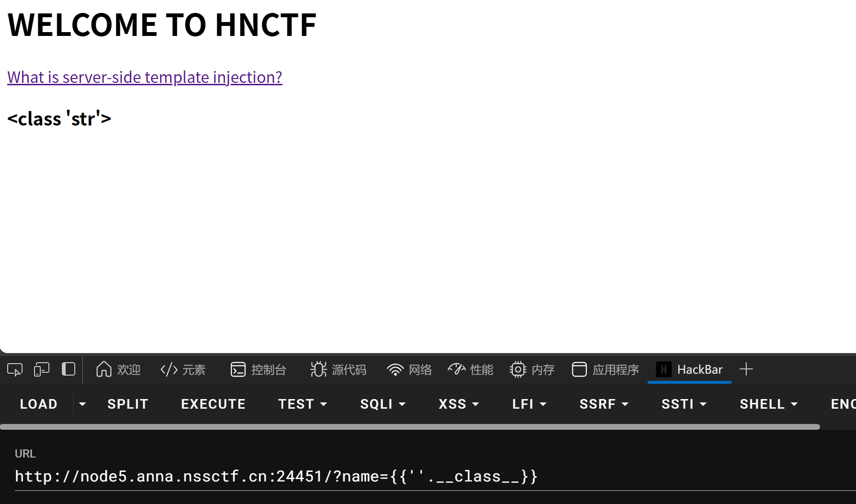
Task: Open the SHELL dropdown menu
Action: [x=768, y=404]
